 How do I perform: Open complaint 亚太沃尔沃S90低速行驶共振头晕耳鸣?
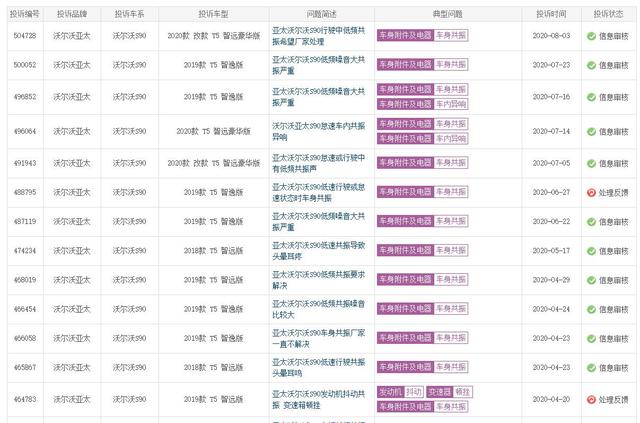point(318,367)
